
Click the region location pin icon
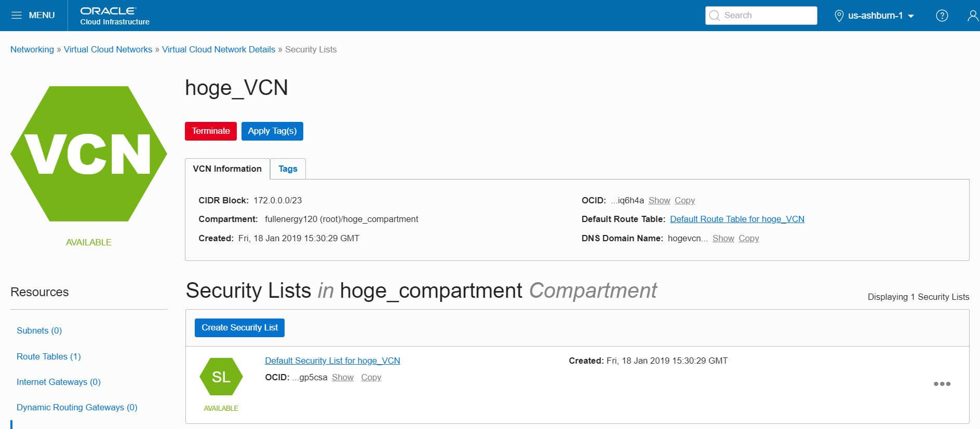tap(838, 16)
